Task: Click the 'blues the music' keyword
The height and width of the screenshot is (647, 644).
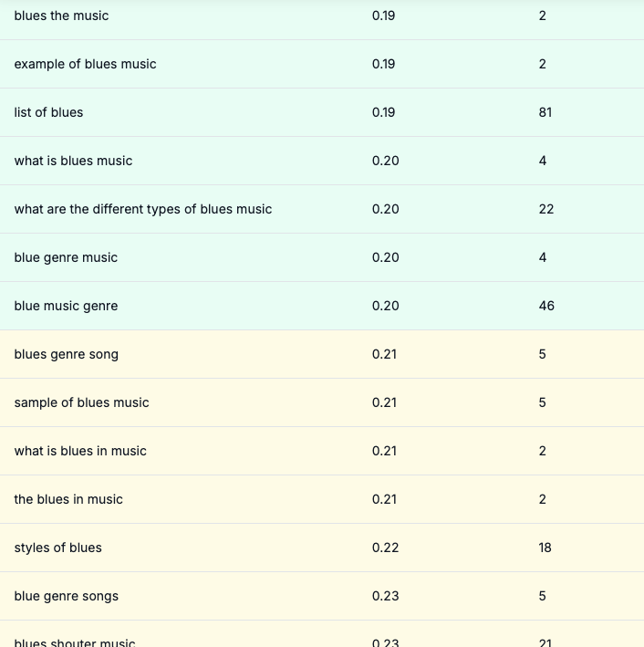Action: 61,16
